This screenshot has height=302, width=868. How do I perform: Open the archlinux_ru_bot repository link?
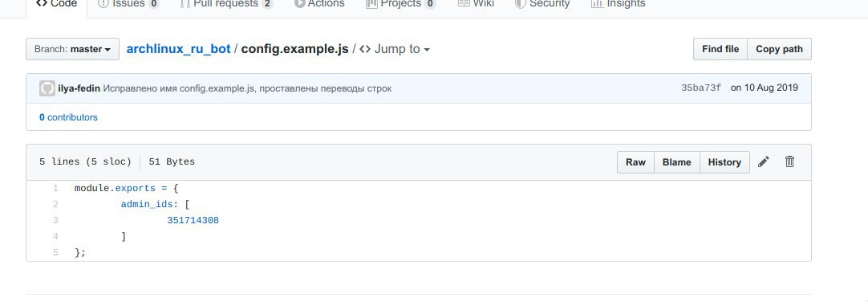pos(178,49)
